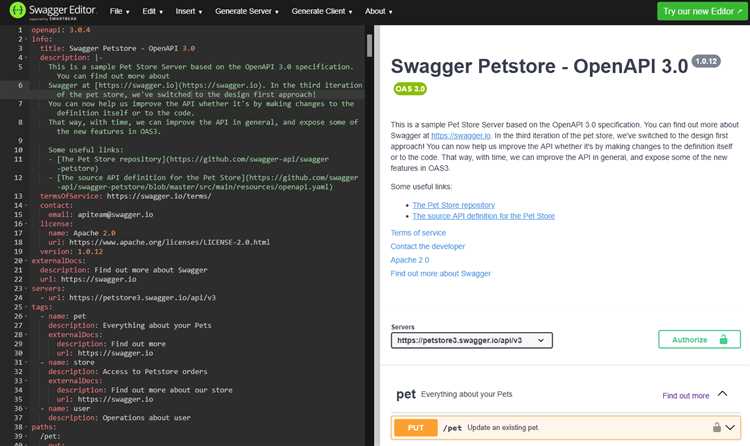
Task: Open the Insert menu
Action: click(189, 11)
